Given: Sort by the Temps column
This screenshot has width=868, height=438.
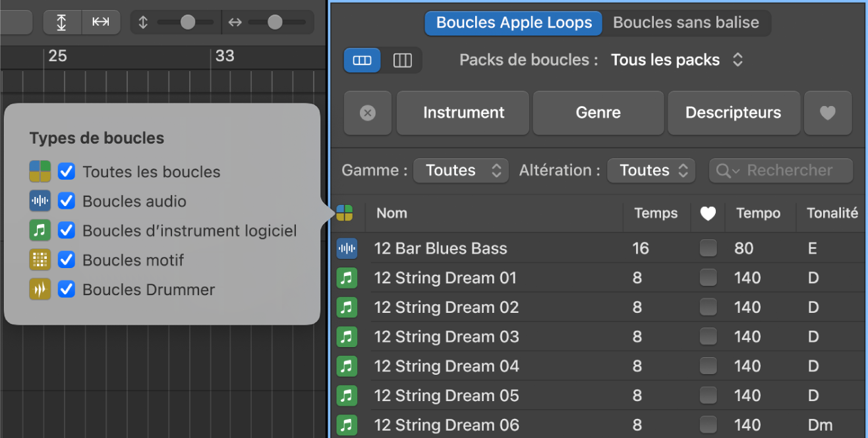Looking at the screenshot, I should tap(656, 213).
